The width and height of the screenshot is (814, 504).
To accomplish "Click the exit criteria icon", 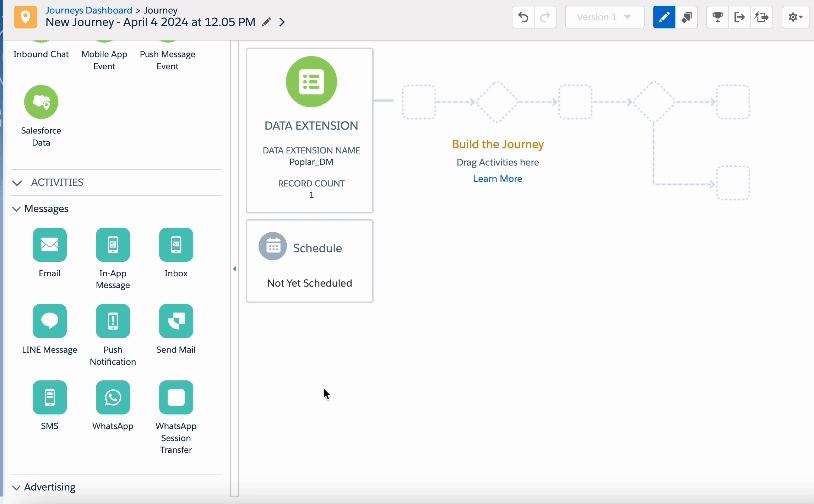I will [739, 17].
